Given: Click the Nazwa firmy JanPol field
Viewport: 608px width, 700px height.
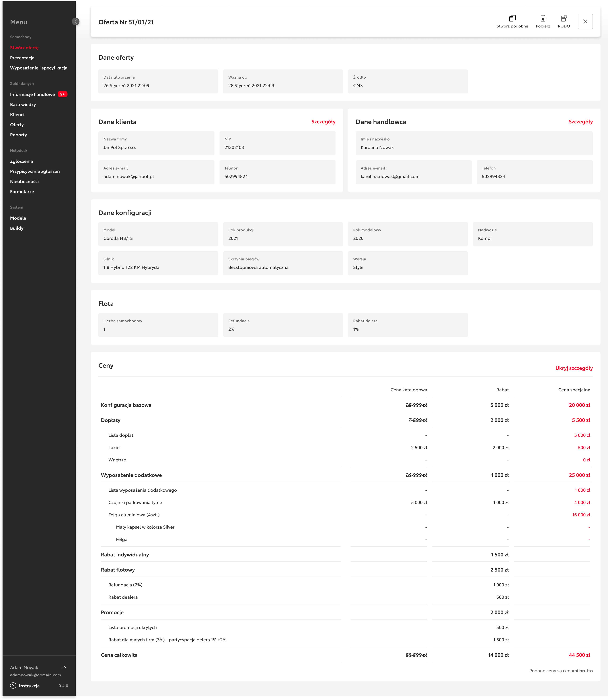Looking at the screenshot, I should [x=156, y=143].
